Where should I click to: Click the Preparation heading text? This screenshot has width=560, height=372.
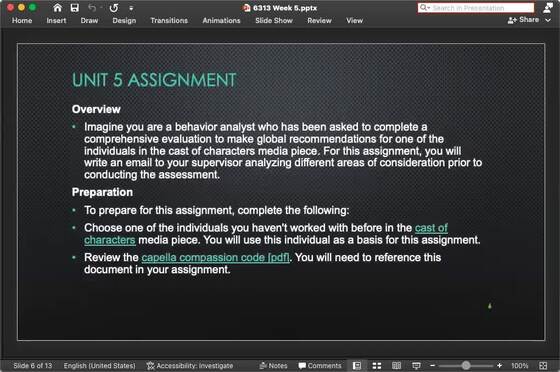(102, 192)
